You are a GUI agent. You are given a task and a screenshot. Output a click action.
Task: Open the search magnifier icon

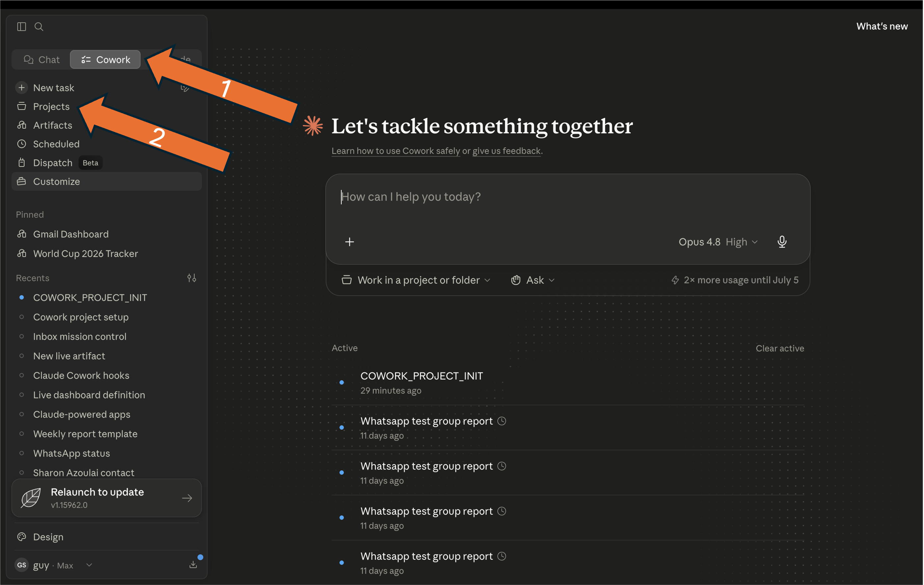[x=39, y=26]
